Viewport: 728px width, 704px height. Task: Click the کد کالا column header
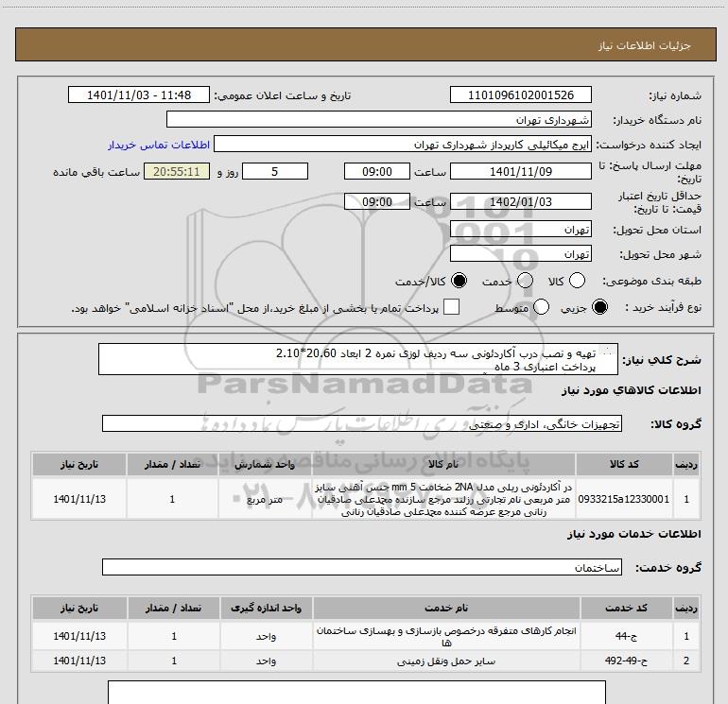624,464
